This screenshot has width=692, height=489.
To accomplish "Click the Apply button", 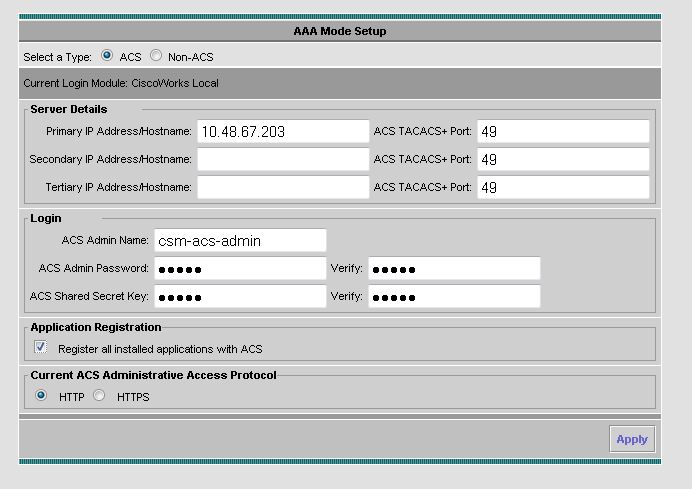I will pos(632,439).
